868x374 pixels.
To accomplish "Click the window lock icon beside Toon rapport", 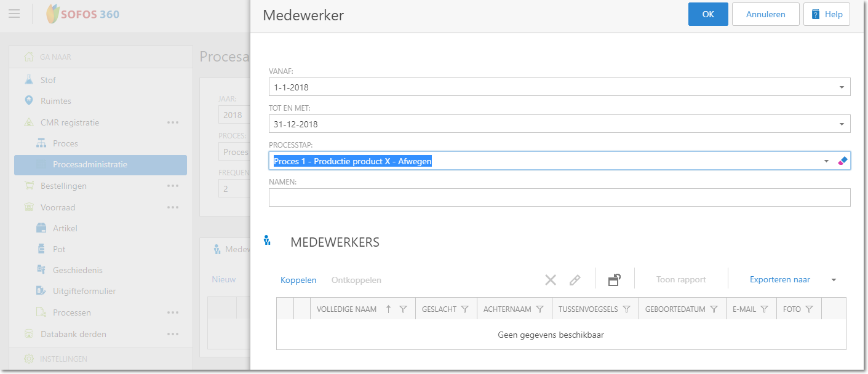I will 614,280.
